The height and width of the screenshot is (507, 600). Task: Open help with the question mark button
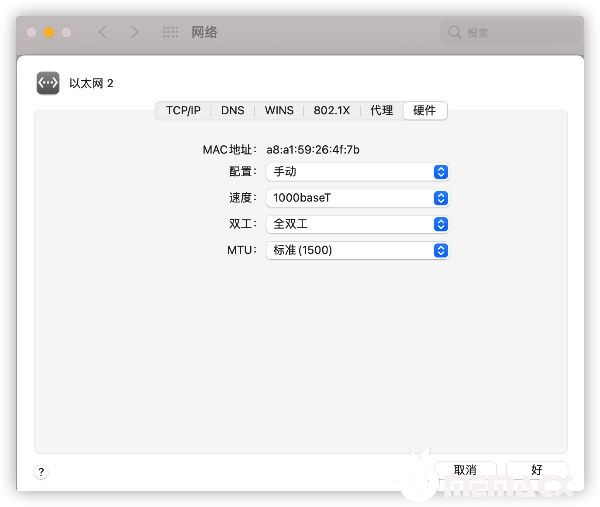coord(41,471)
